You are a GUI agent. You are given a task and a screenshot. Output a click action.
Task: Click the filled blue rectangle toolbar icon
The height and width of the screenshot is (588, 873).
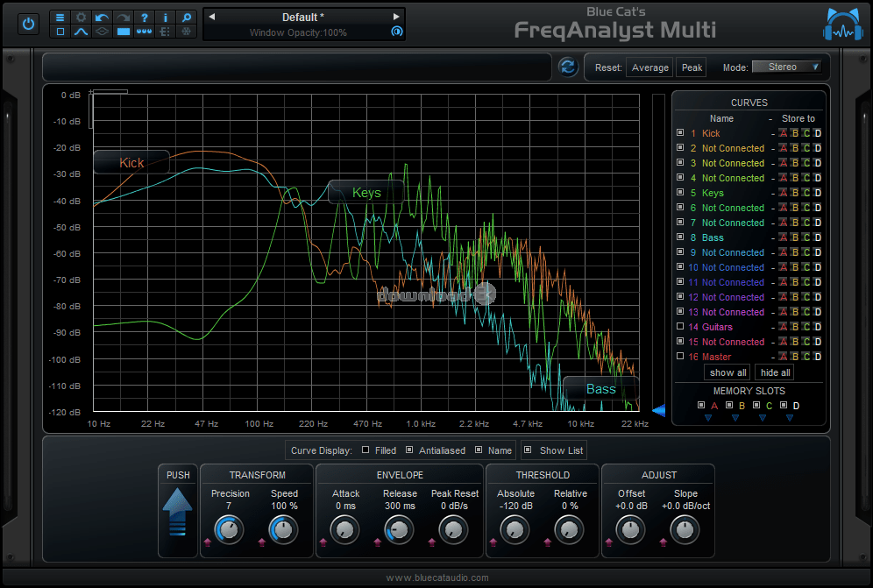tap(123, 32)
